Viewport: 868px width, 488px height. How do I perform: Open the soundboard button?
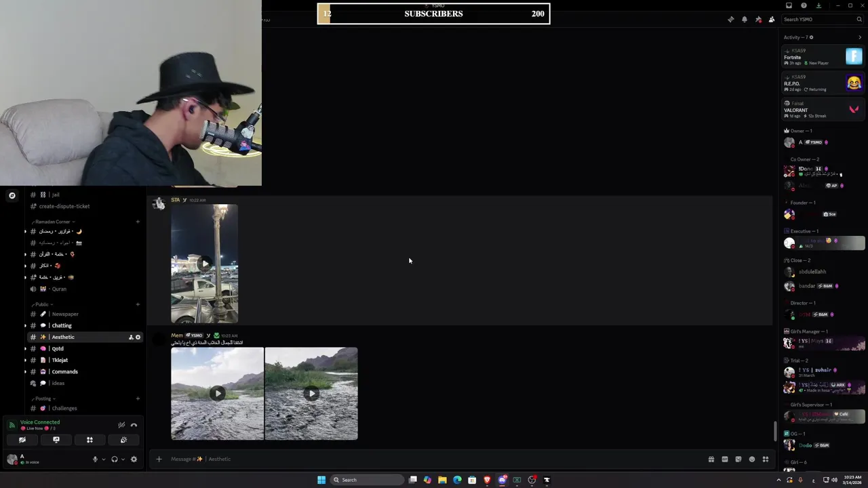pyautogui.click(x=123, y=440)
